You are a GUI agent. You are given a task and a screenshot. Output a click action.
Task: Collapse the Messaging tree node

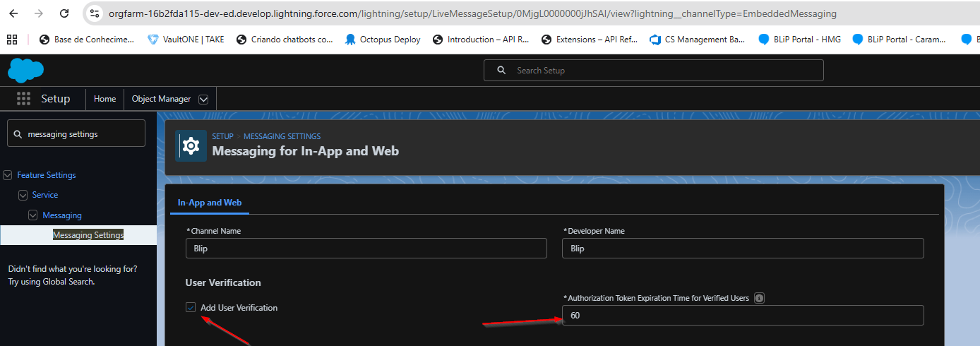pyautogui.click(x=33, y=215)
